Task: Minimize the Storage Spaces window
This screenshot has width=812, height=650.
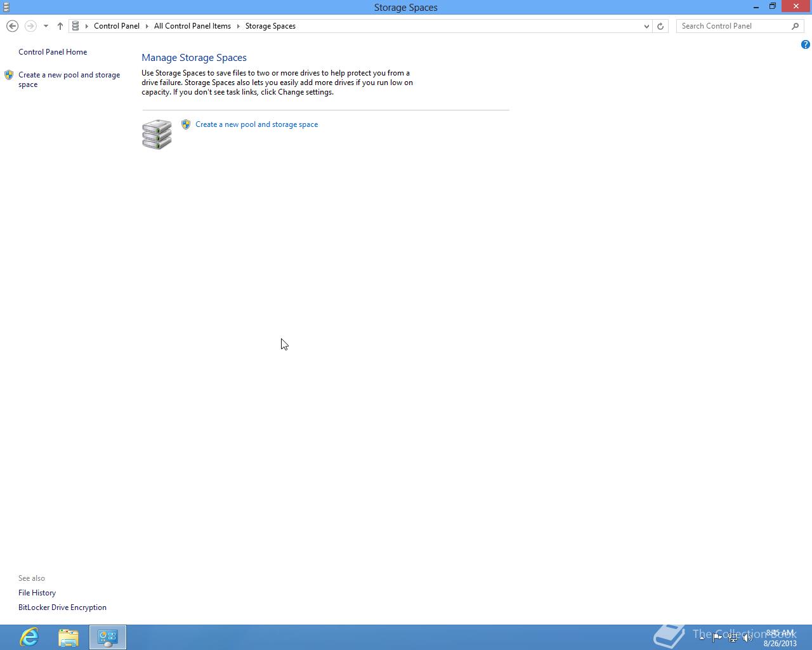Action: click(x=756, y=7)
